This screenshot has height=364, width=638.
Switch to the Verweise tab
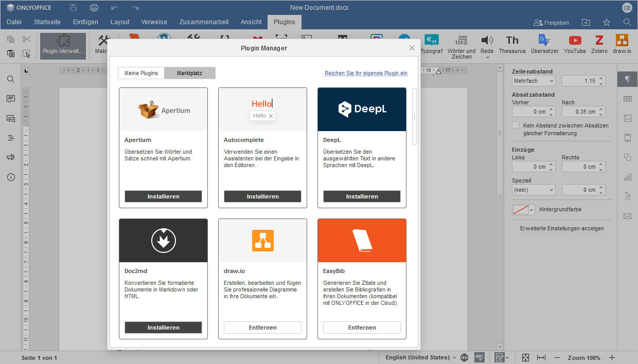pyautogui.click(x=154, y=22)
